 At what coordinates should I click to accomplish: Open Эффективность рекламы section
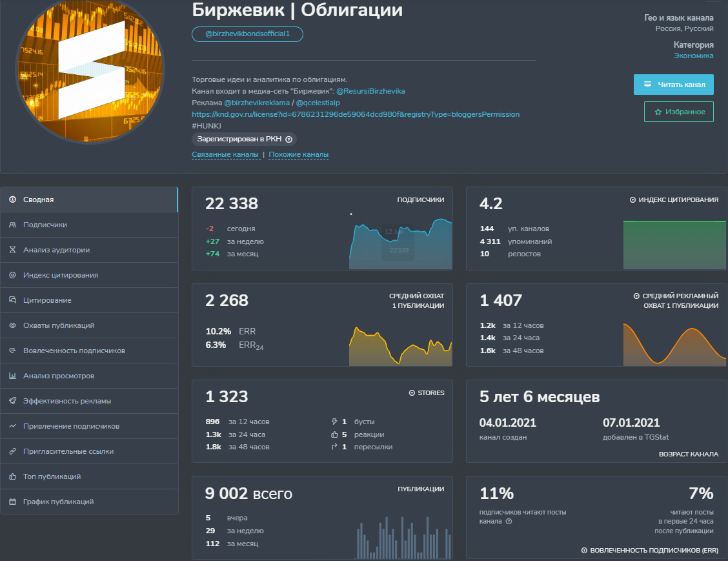tap(89, 401)
